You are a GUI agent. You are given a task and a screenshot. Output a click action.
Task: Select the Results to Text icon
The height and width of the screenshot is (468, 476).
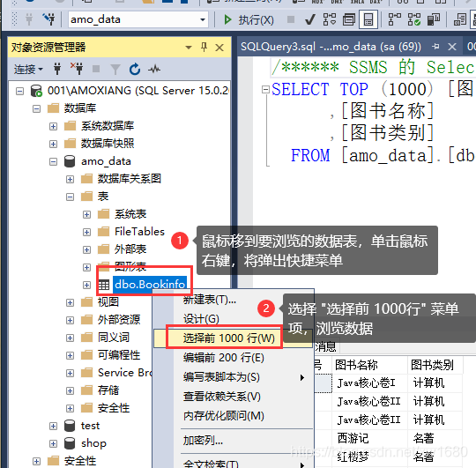point(460,19)
